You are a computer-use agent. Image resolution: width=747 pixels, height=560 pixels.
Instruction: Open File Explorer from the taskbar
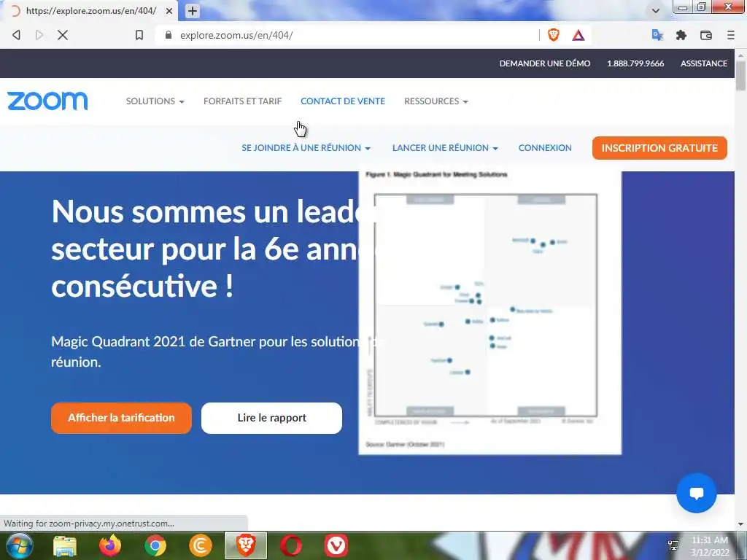[65, 545]
